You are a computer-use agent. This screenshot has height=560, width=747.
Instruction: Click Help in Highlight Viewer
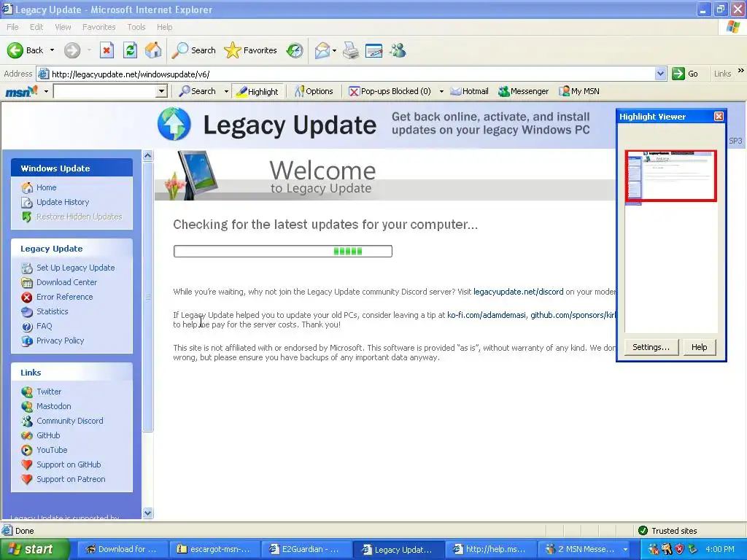click(699, 347)
